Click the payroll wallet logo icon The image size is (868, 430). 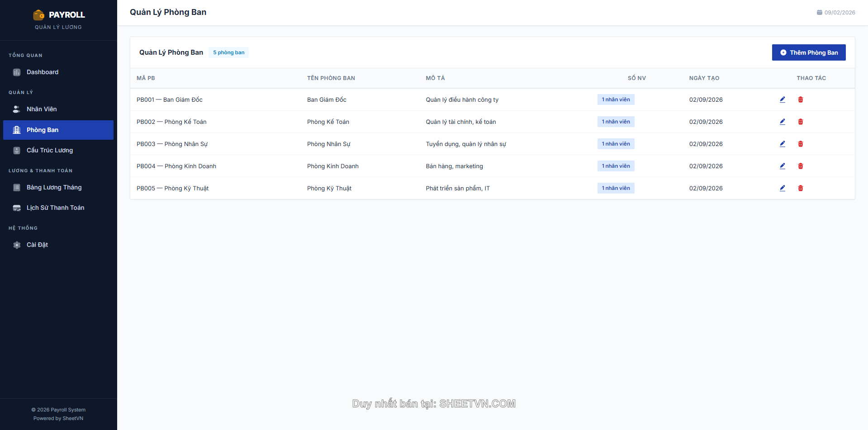point(39,15)
